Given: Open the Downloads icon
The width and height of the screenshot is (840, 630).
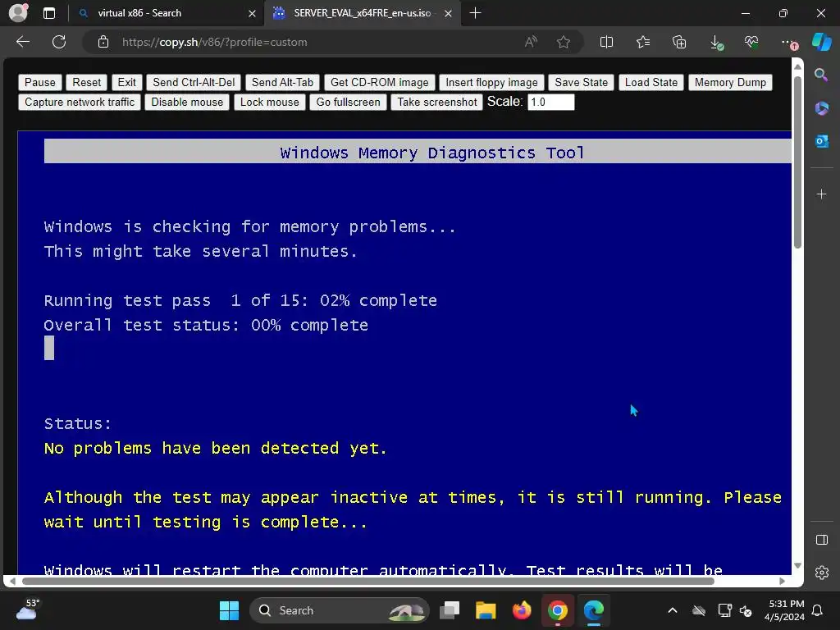Looking at the screenshot, I should [716, 42].
